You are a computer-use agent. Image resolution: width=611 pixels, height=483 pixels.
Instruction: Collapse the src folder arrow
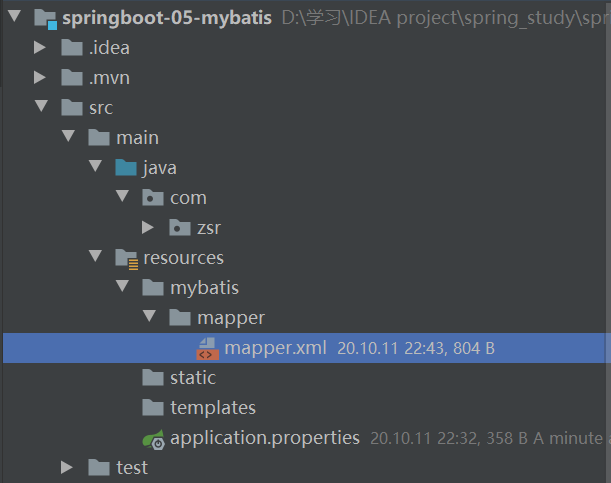(41, 108)
